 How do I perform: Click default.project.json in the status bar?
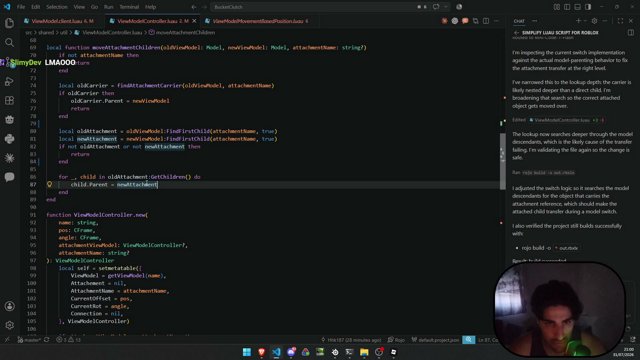[435, 340]
